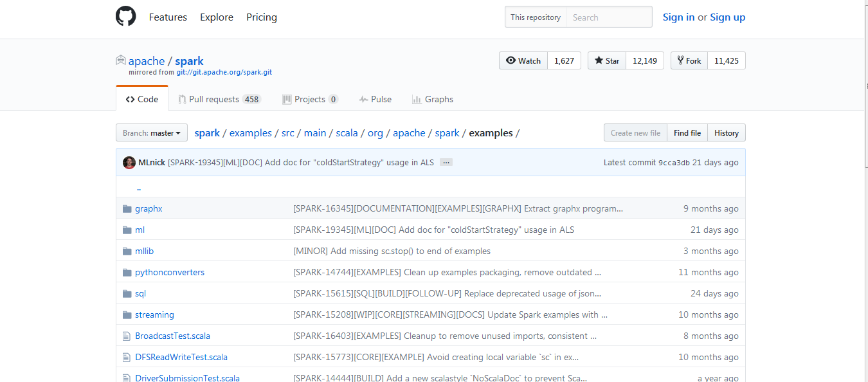Focus the repository Search field
Image resolution: width=868 pixels, height=382 pixels.
pos(609,17)
